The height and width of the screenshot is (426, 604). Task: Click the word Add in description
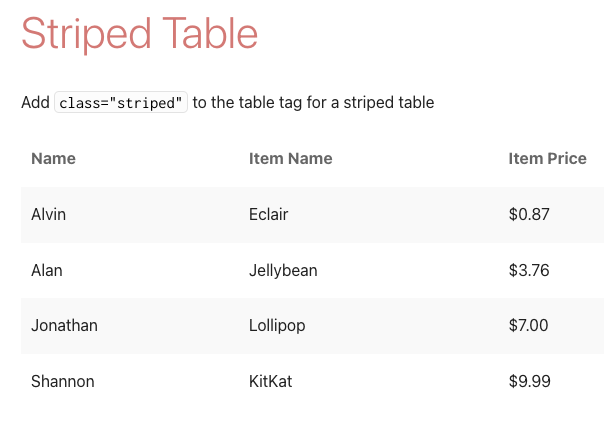pyautogui.click(x=35, y=102)
